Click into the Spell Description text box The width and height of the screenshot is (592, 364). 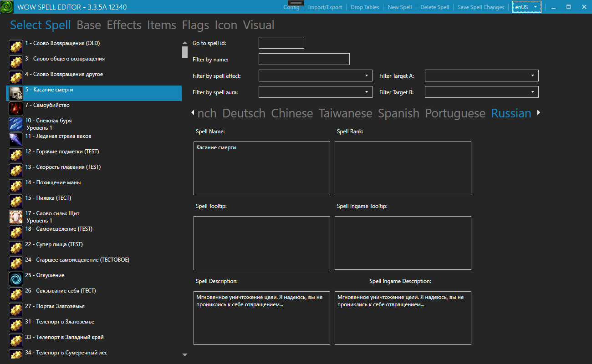pyautogui.click(x=262, y=318)
